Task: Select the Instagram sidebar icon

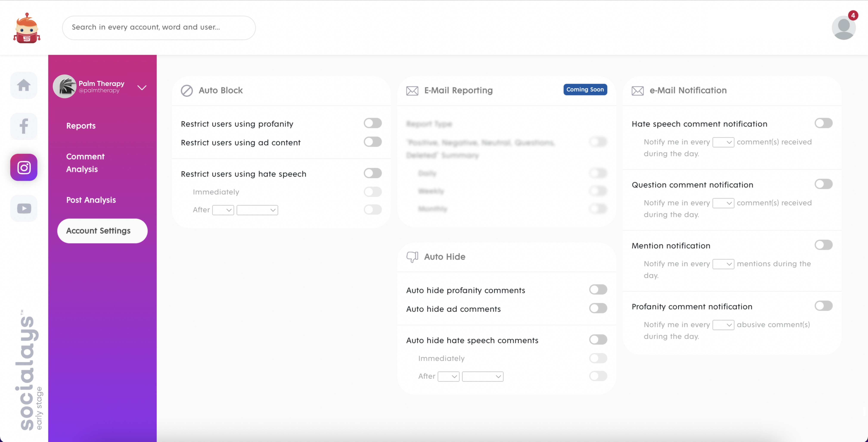Action: [24, 167]
